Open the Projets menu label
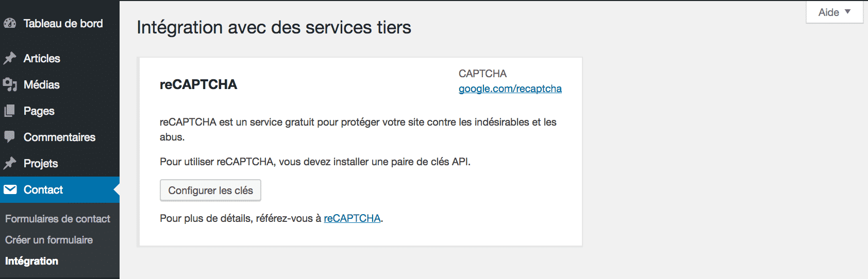Viewport: 868px width, 279px height. (x=41, y=163)
